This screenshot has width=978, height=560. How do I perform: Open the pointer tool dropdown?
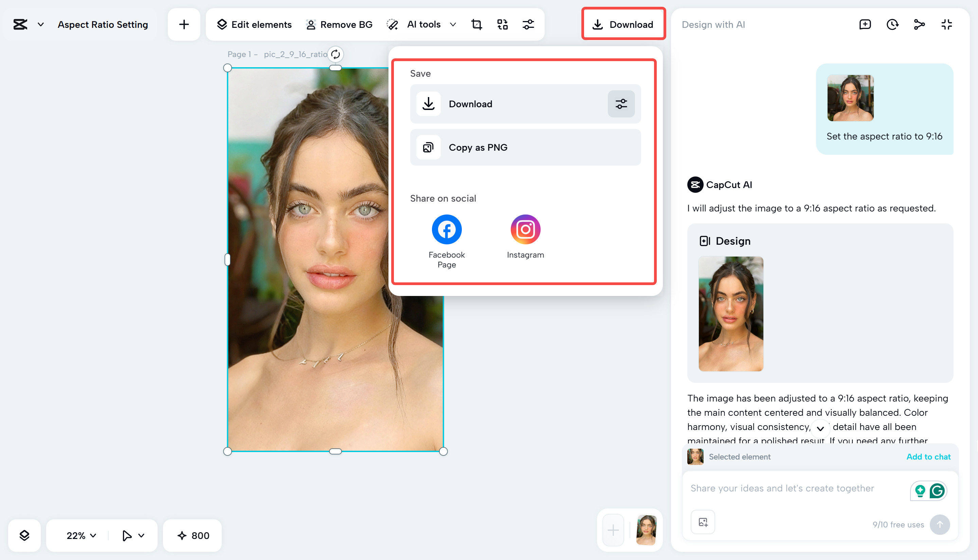pyautogui.click(x=141, y=535)
